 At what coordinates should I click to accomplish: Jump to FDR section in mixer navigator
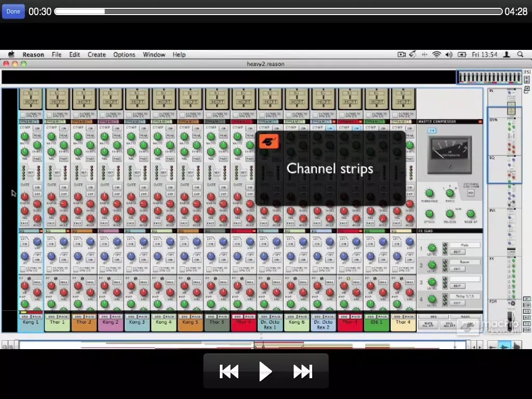(x=493, y=301)
